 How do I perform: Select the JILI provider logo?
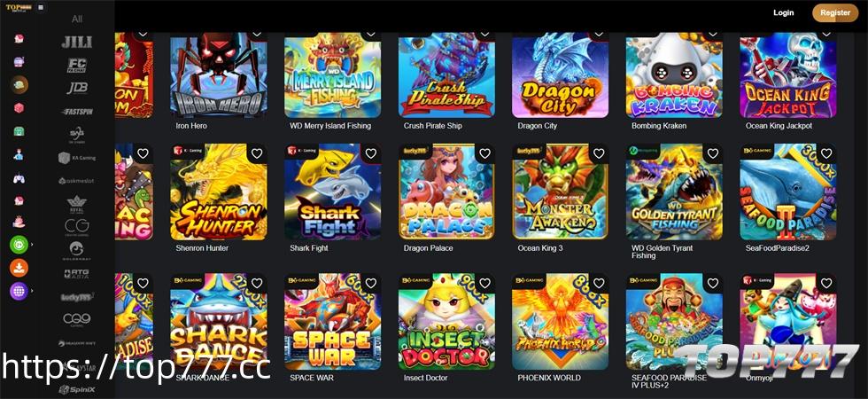click(x=77, y=42)
